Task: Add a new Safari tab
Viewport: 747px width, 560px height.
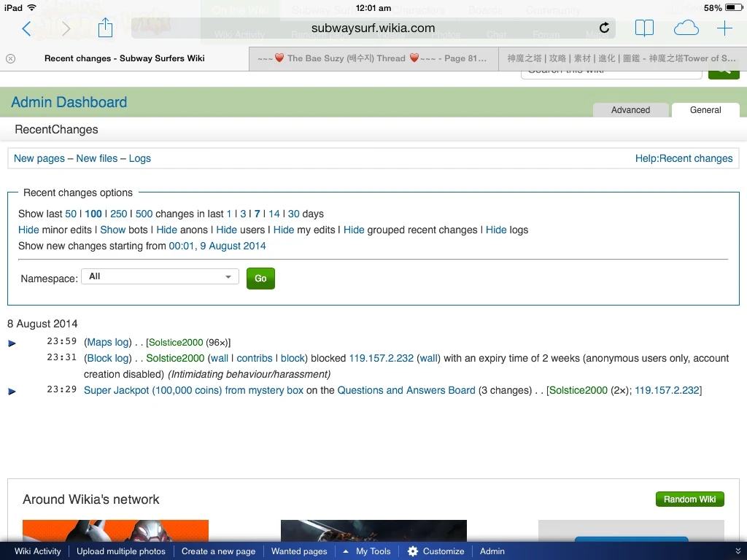Action: pos(724,28)
